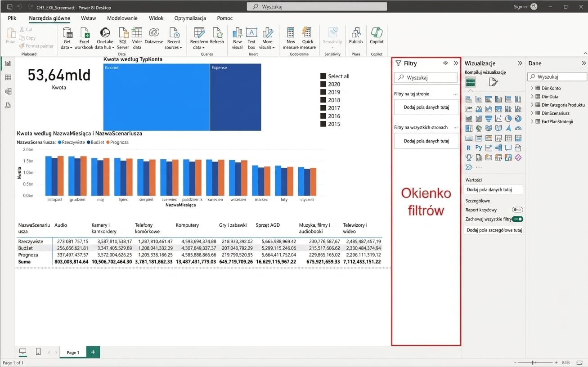Viewport: 588px width, 367px height.
Task: Switch to mobile layout at bottom
Action: [38, 352]
